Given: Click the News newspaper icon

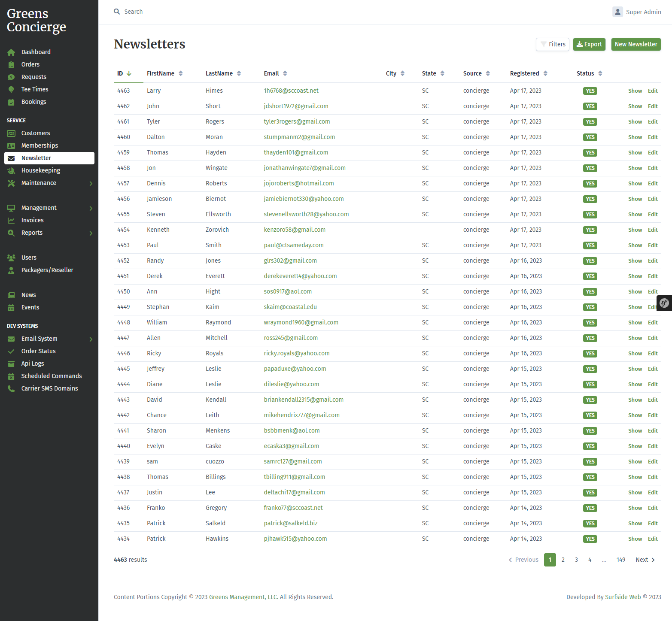Looking at the screenshot, I should coord(11,295).
